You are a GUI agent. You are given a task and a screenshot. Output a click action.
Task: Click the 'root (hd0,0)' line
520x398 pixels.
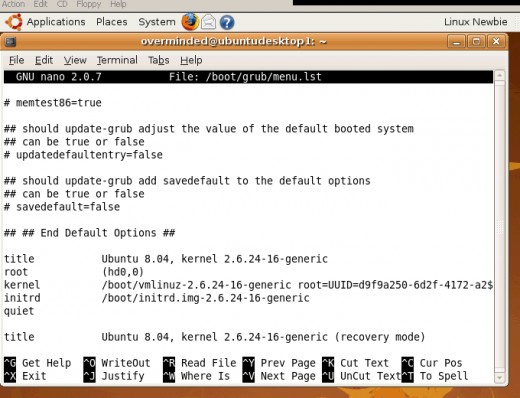pos(74,272)
